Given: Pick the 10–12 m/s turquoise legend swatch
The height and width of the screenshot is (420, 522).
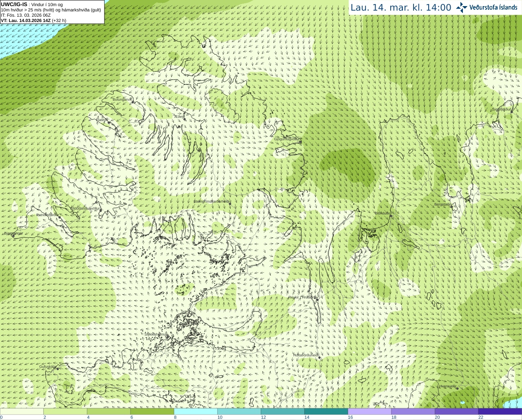Looking at the screenshot, I should pyautogui.click(x=239, y=411).
